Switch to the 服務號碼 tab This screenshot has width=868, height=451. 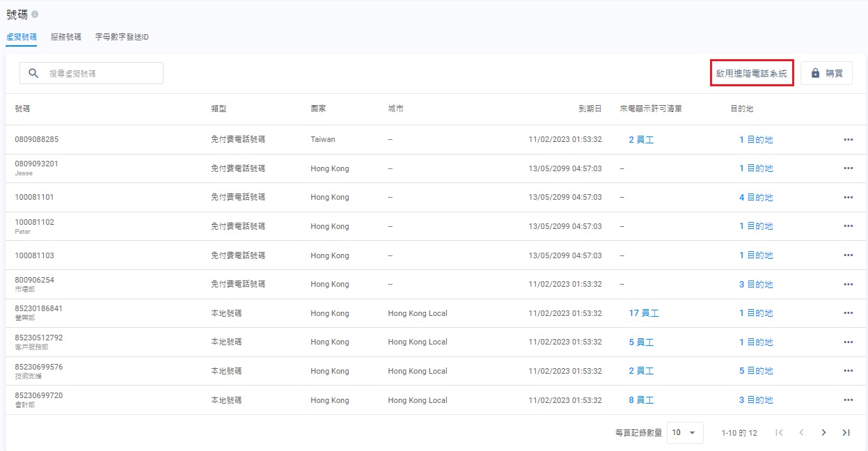click(x=66, y=37)
